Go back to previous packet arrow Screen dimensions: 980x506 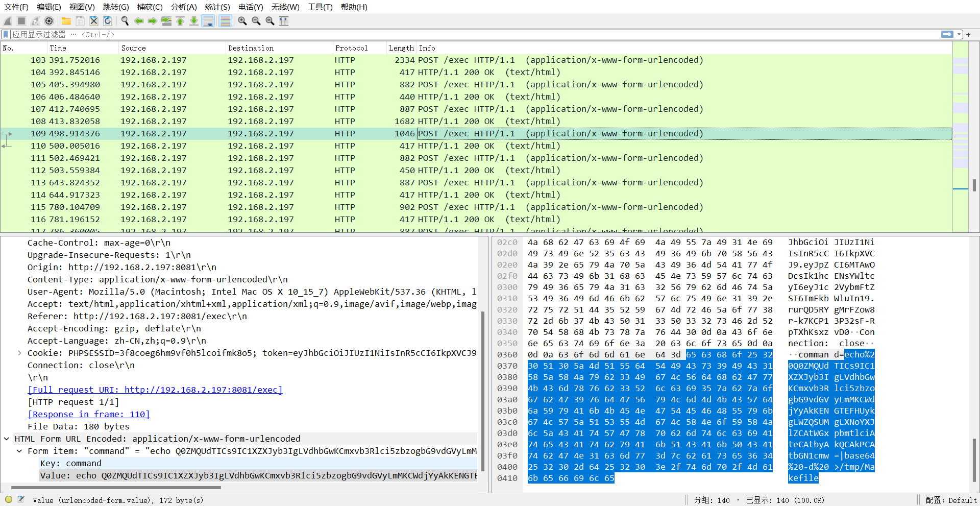[139, 21]
